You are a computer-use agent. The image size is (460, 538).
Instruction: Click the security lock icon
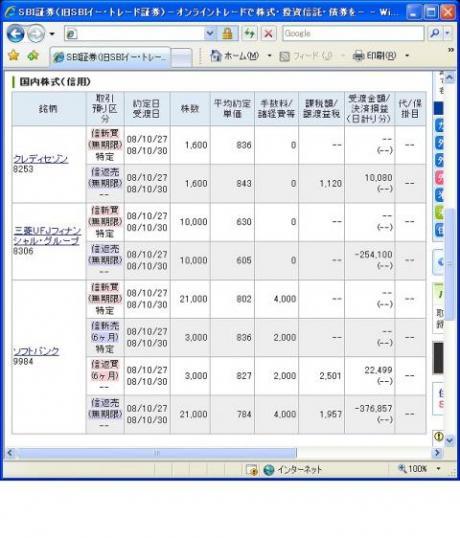point(227,34)
